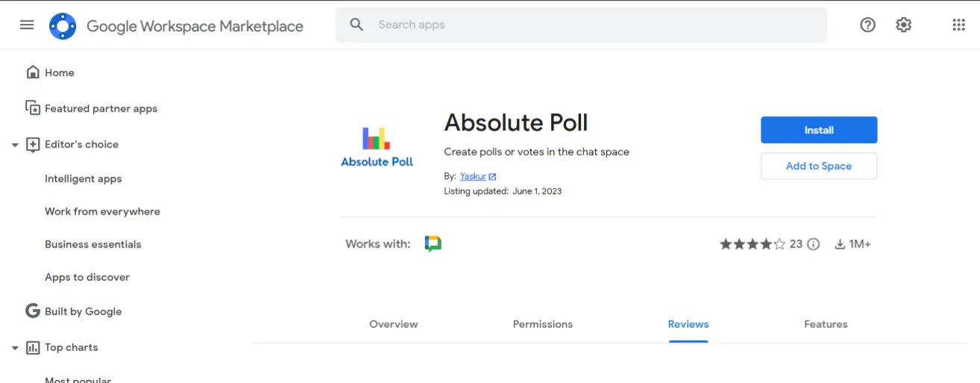This screenshot has width=980, height=383.
Task: Click the download count icon
Action: coord(840,244)
